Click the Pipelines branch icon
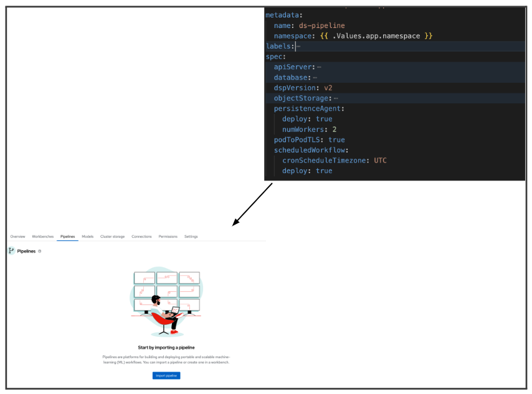 tap(11, 251)
